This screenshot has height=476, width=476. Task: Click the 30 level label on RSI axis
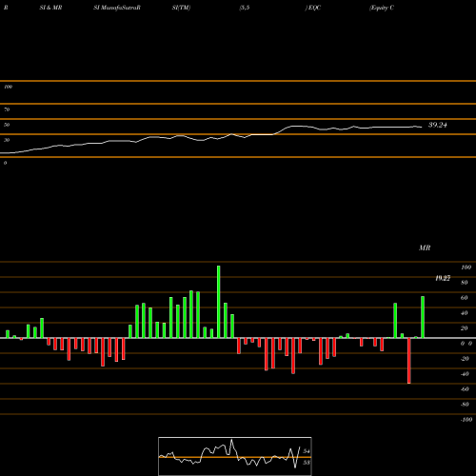[7, 140]
